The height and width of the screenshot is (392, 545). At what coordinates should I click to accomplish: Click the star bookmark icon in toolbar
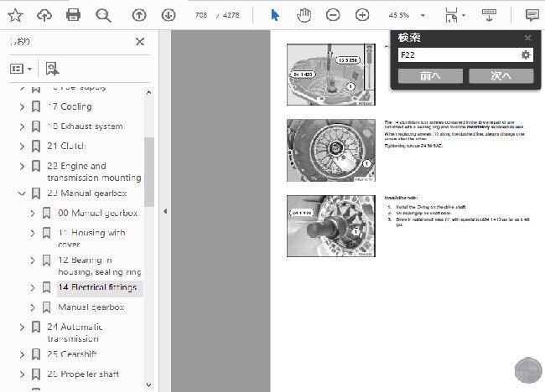click(x=15, y=15)
